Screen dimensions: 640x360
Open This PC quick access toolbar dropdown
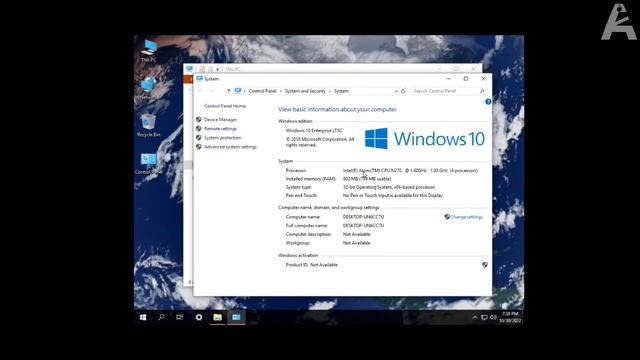click(x=218, y=69)
